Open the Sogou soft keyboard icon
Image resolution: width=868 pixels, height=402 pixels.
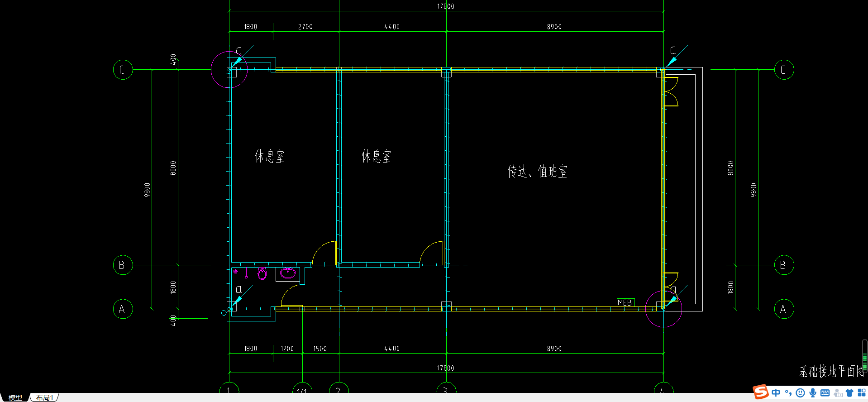pos(825,392)
